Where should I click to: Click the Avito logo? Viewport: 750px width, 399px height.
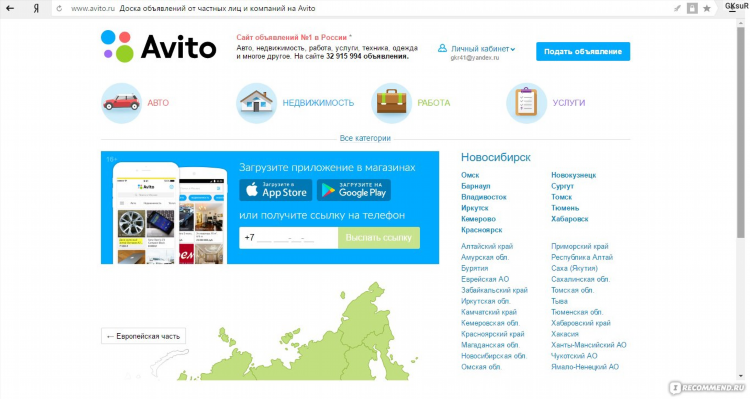[x=158, y=46]
